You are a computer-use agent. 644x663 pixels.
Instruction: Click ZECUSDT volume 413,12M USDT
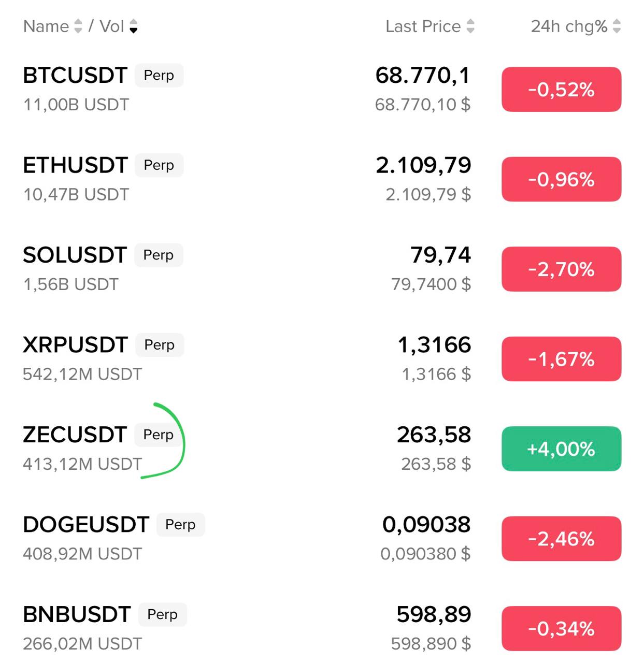point(82,464)
